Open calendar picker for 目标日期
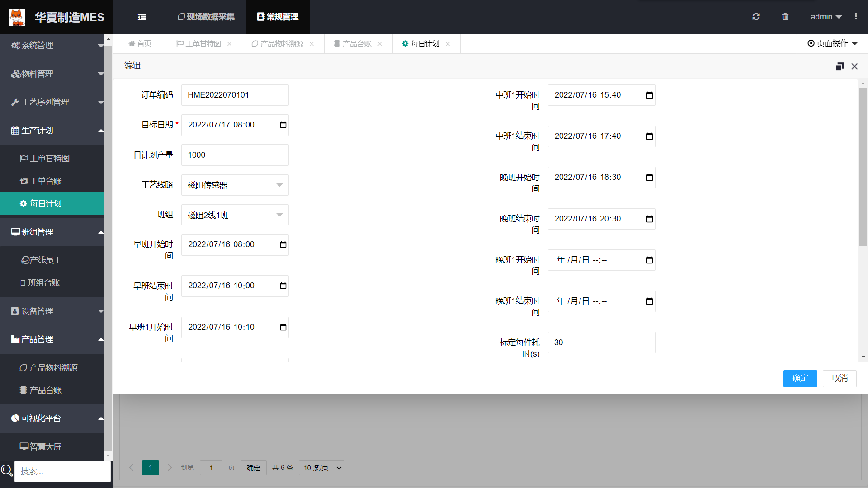868x488 pixels. coord(283,125)
